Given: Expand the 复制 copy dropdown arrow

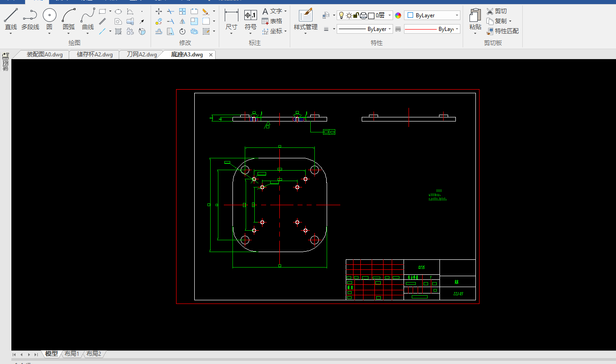Looking at the screenshot, I should click(x=510, y=21).
